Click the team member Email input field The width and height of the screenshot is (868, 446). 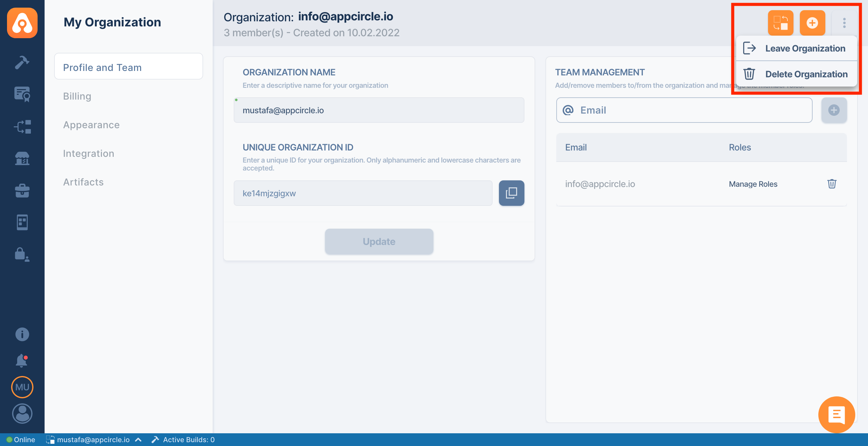(684, 110)
